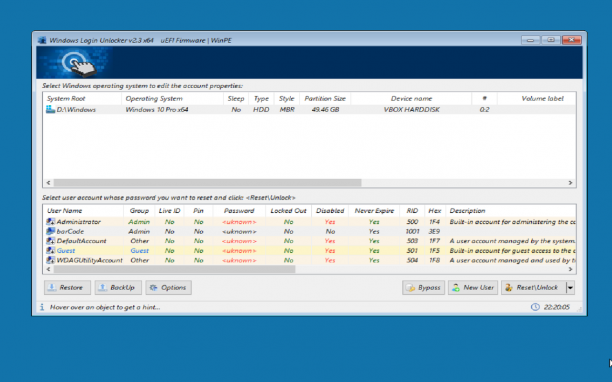Click the D:\Windows drive icon
Viewport: 612px width, 382px height.
tap(50, 109)
